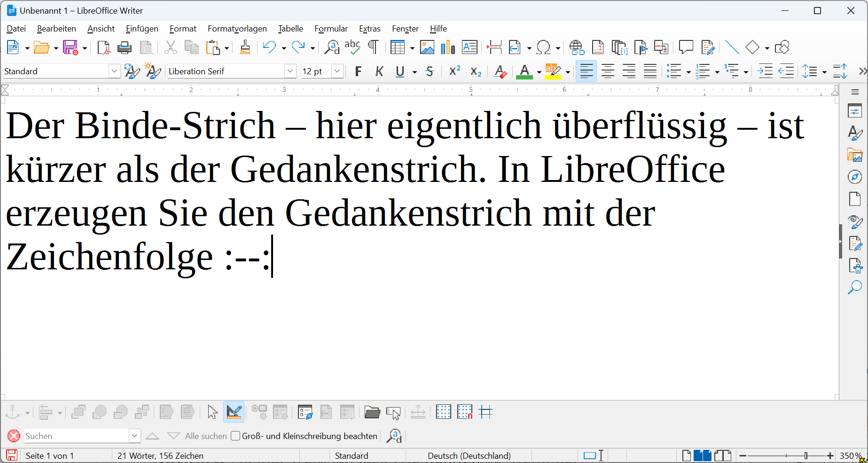Toggle italic formatting

click(x=379, y=71)
